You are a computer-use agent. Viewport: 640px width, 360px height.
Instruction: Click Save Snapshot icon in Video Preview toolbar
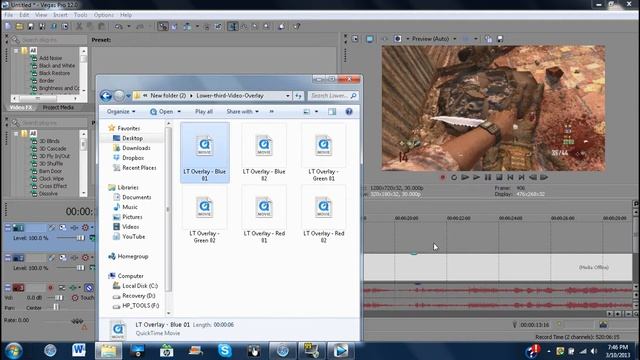click(500, 39)
